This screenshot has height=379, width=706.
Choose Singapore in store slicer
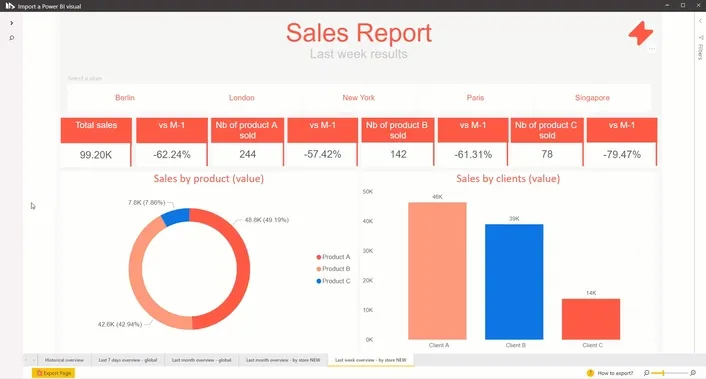[x=592, y=98]
